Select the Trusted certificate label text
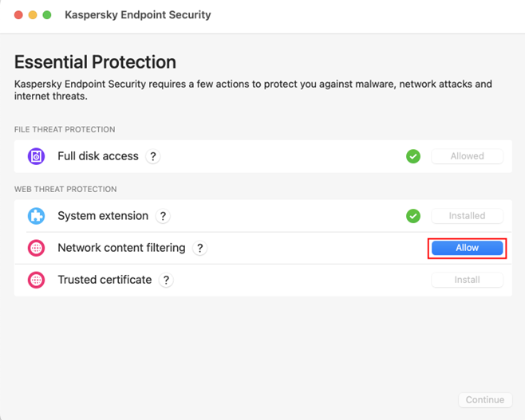The height and width of the screenshot is (420, 525). coord(105,280)
